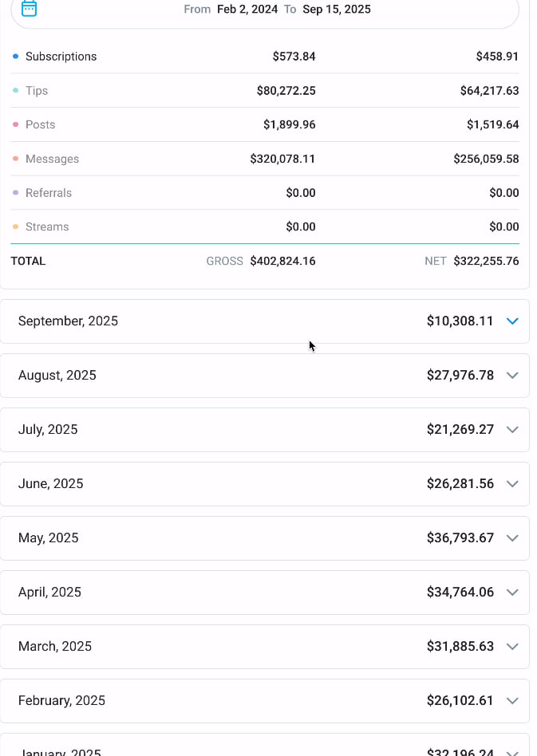Expand the September, 2025 earnings chevron
This screenshot has height=756, width=537.
(x=512, y=321)
